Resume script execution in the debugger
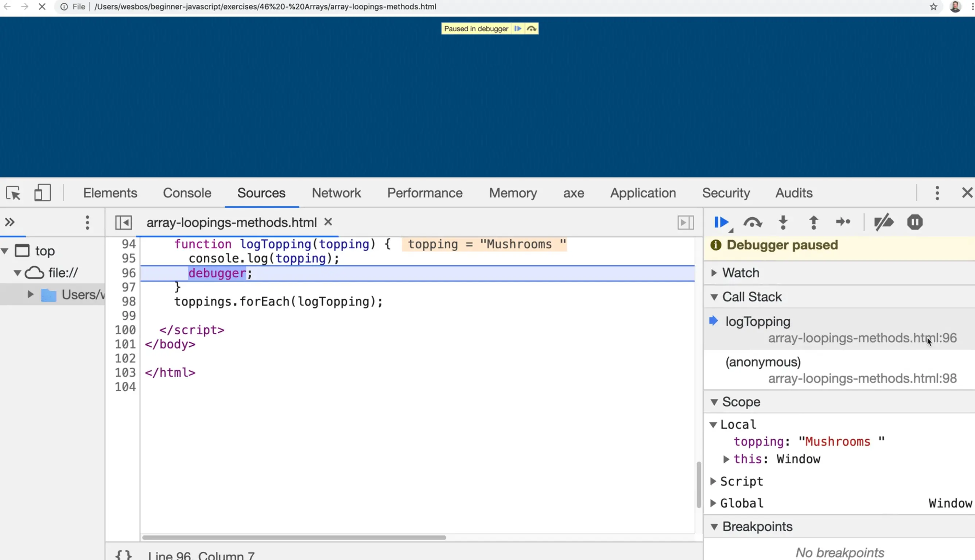Screen dimensions: 975x560 click(x=722, y=222)
